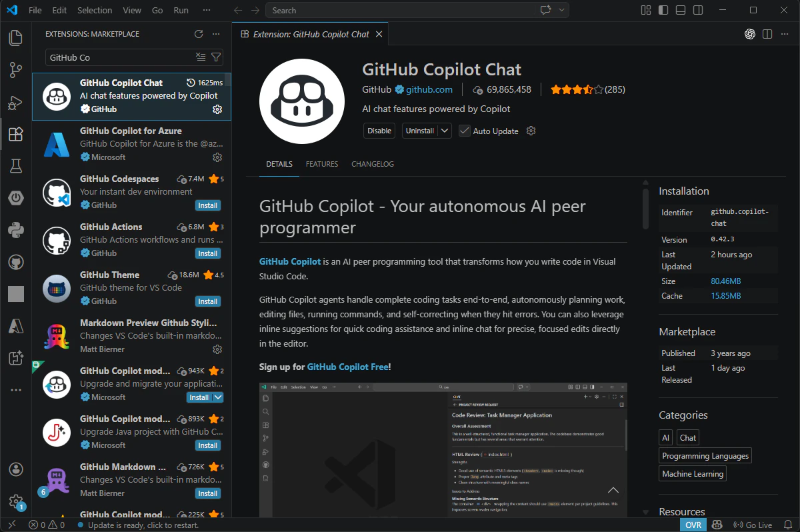Open the ChatGPT icon in editor toolbar

749,34
